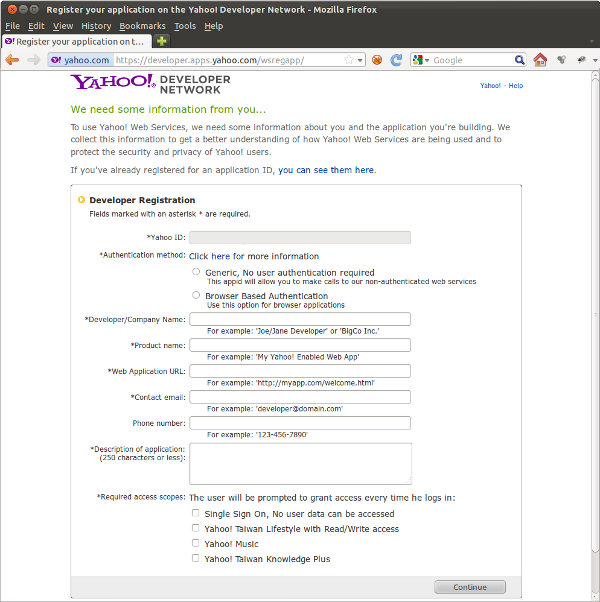Open the toolbar overflow arrow at right
The height and width of the screenshot is (602, 600).
pos(595,60)
